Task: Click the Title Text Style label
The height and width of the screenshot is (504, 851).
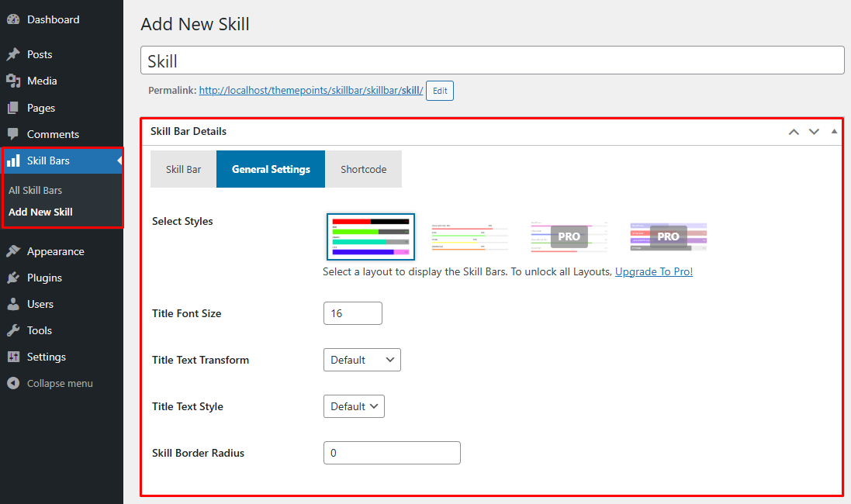Action: click(x=187, y=407)
